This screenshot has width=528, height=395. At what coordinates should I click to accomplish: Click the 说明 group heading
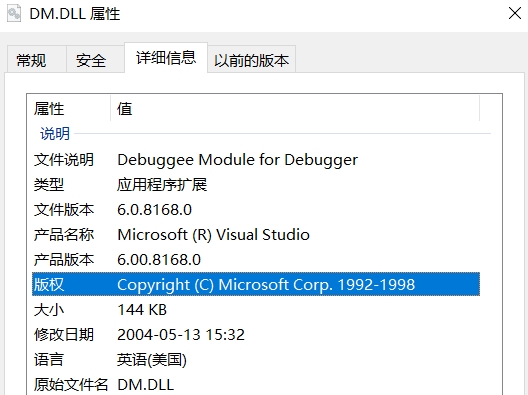55,134
